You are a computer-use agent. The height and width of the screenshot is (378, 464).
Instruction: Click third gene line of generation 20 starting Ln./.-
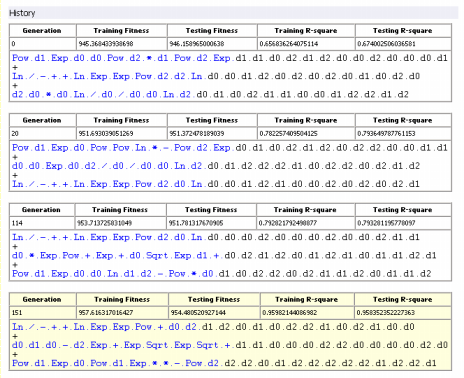[x=216, y=184]
